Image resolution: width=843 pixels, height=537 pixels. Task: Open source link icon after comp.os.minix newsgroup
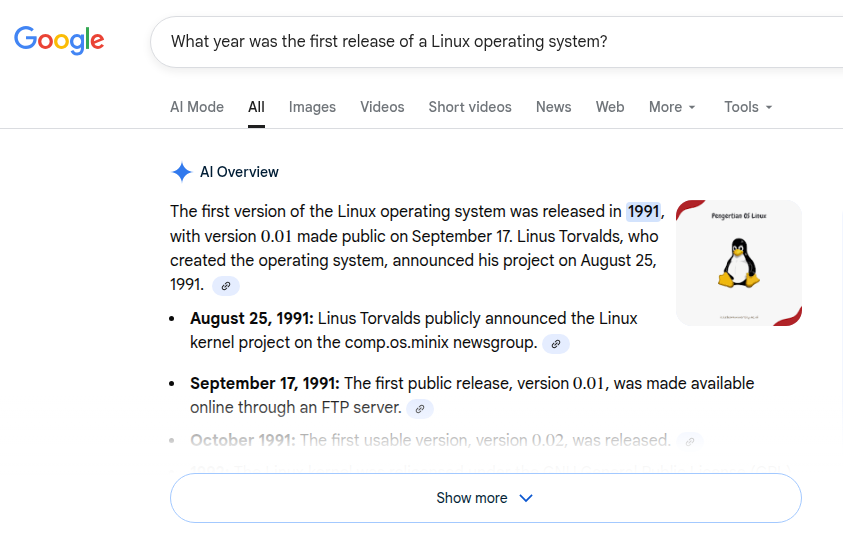pyautogui.click(x=555, y=344)
